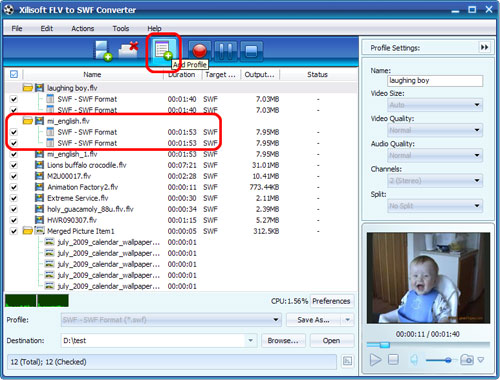The height and width of the screenshot is (380, 500).
Task: Uncheck the Merged Picture Item1 checkbox
Action: tap(14, 231)
